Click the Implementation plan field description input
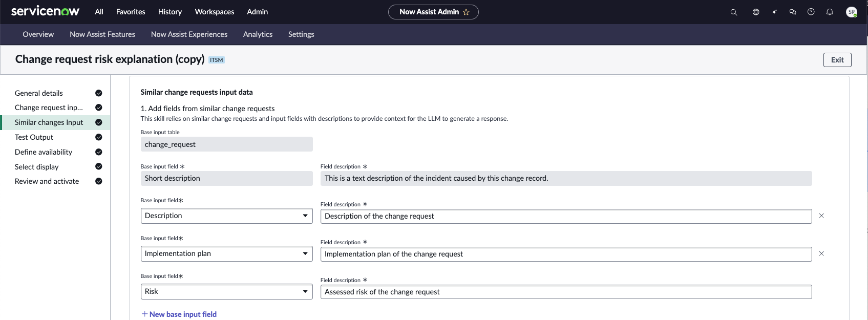The height and width of the screenshot is (320, 868). (x=566, y=254)
